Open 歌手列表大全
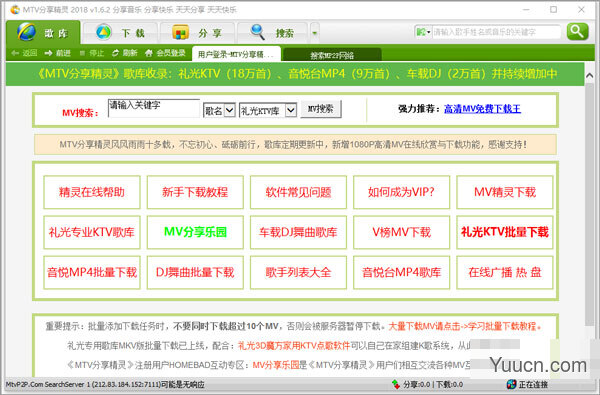 [x=298, y=273]
